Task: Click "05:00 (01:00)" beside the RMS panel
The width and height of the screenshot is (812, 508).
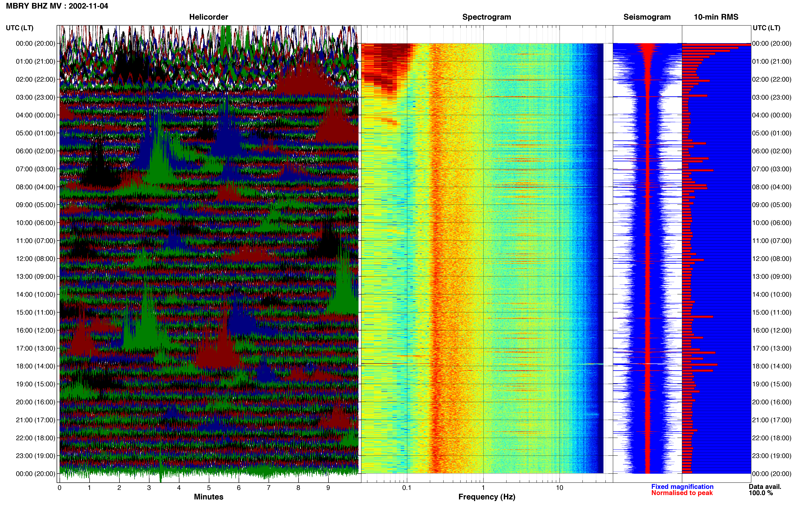Action: [772, 133]
